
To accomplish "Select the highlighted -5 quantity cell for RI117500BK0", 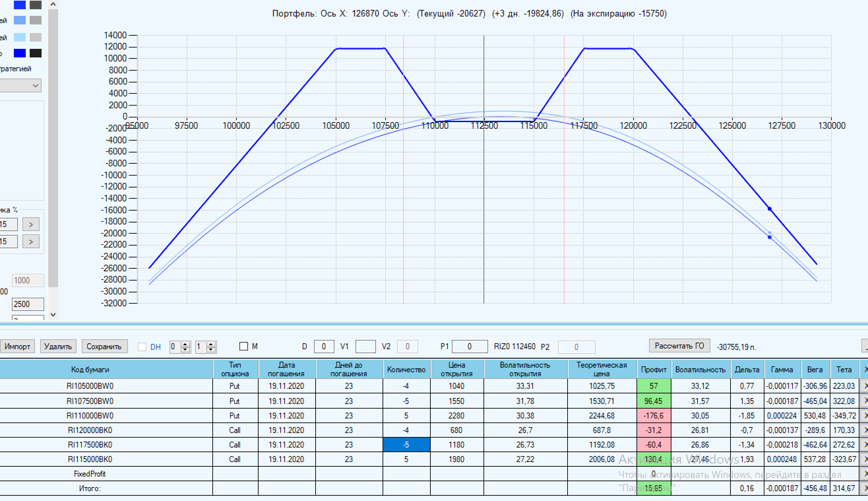I will point(406,445).
